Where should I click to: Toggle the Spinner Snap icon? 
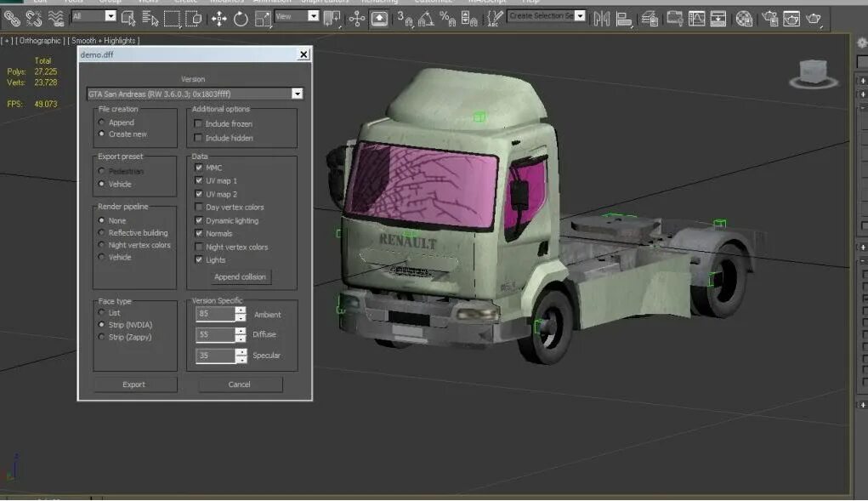[469, 19]
